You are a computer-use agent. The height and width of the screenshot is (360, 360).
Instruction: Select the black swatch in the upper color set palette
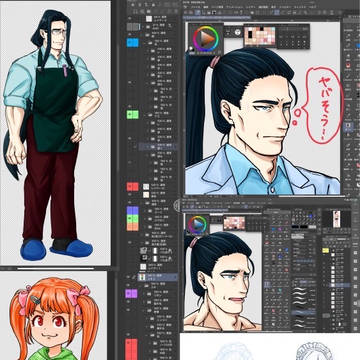pos(249,34)
